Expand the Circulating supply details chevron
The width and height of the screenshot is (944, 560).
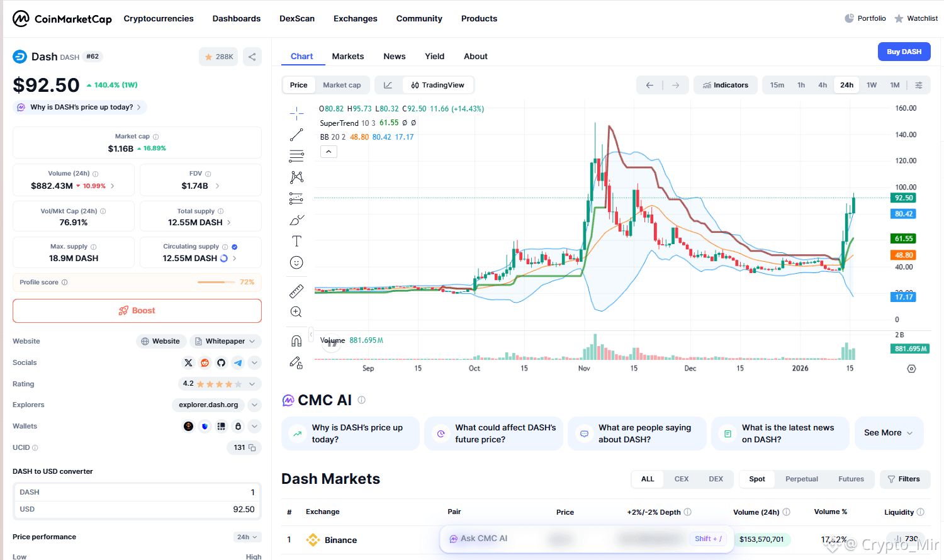coord(235,259)
